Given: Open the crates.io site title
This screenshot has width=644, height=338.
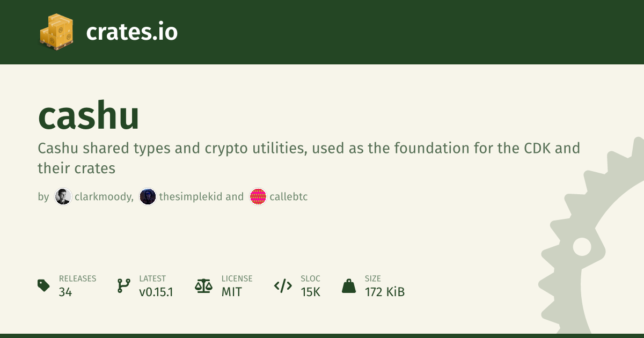Looking at the screenshot, I should pyautogui.click(x=131, y=33).
